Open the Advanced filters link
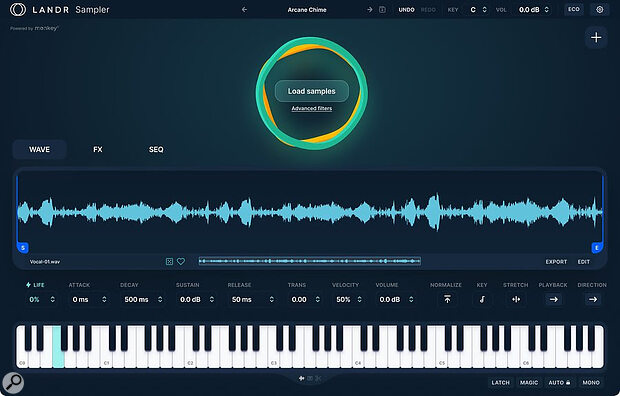 click(x=312, y=108)
